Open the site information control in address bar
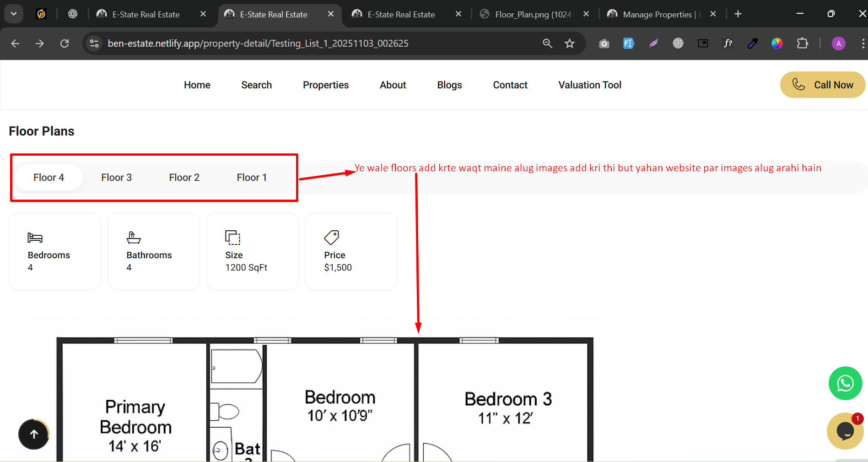Viewport: 868px width, 462px height. pyautogui.click(x=94, y=43)
